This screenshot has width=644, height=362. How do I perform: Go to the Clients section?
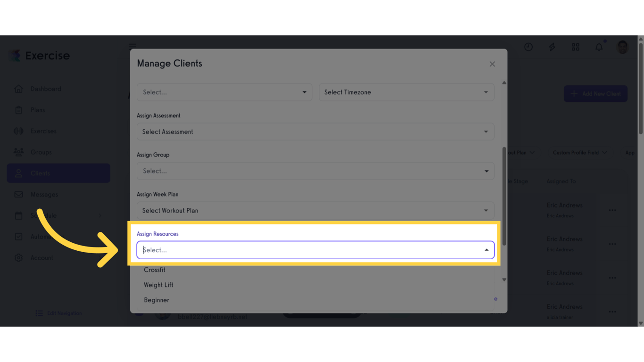(40, 173)
